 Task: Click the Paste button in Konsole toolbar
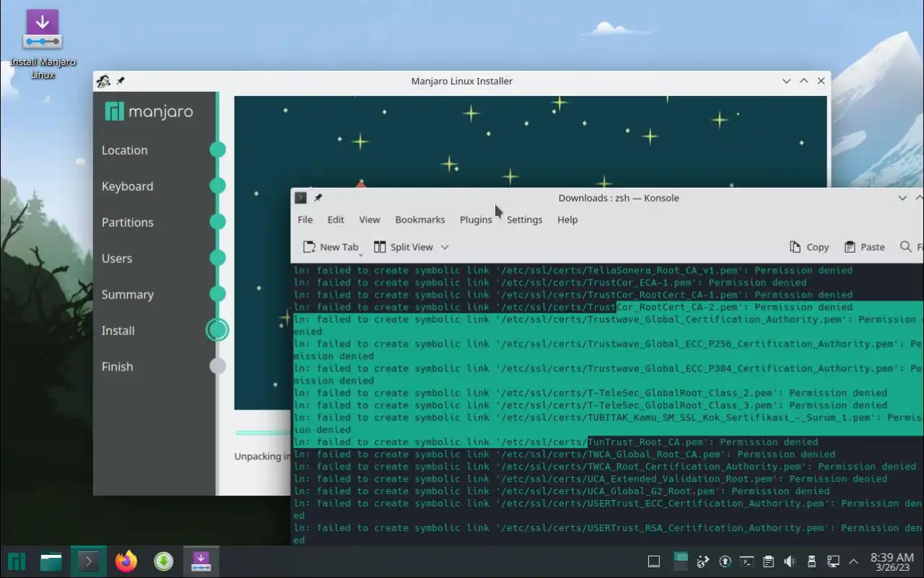coord(864,247)
